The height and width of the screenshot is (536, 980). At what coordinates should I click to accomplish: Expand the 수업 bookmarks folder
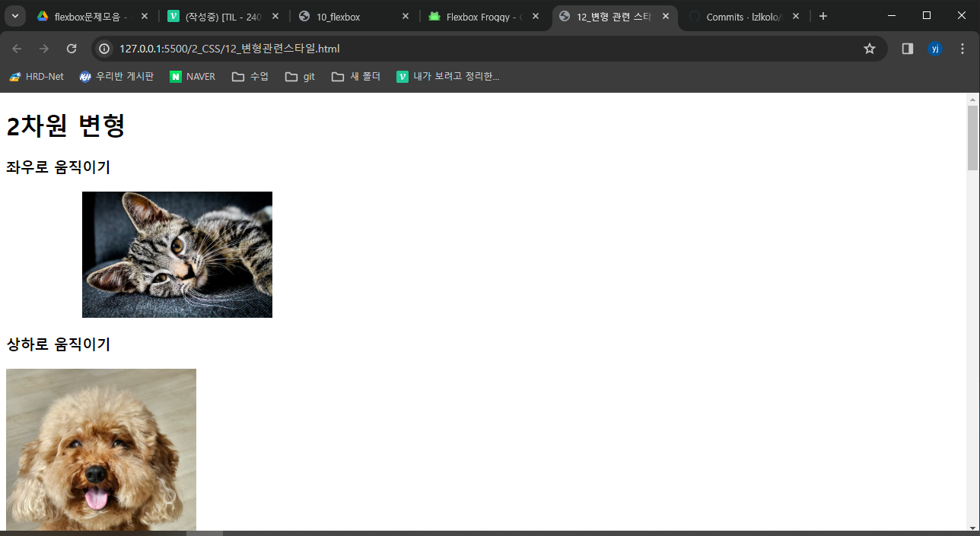(250, 76)
